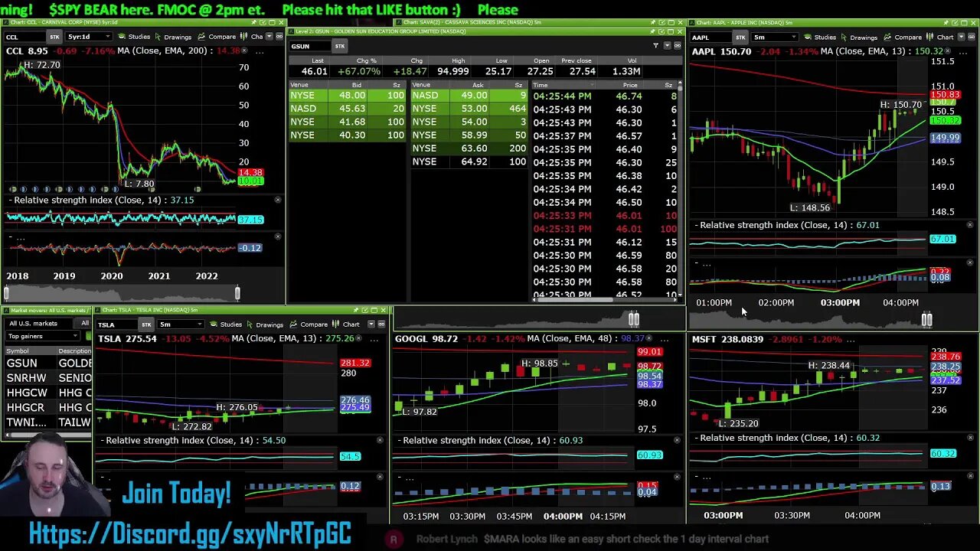Viewport: 980px width, 551px height.
Task: Open Drawings in the TSLA chart toolbar
Action: 263,324
